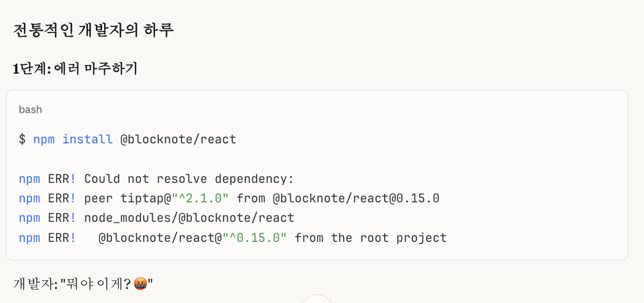Click the "bash" language label

click(x=30, y=110)
